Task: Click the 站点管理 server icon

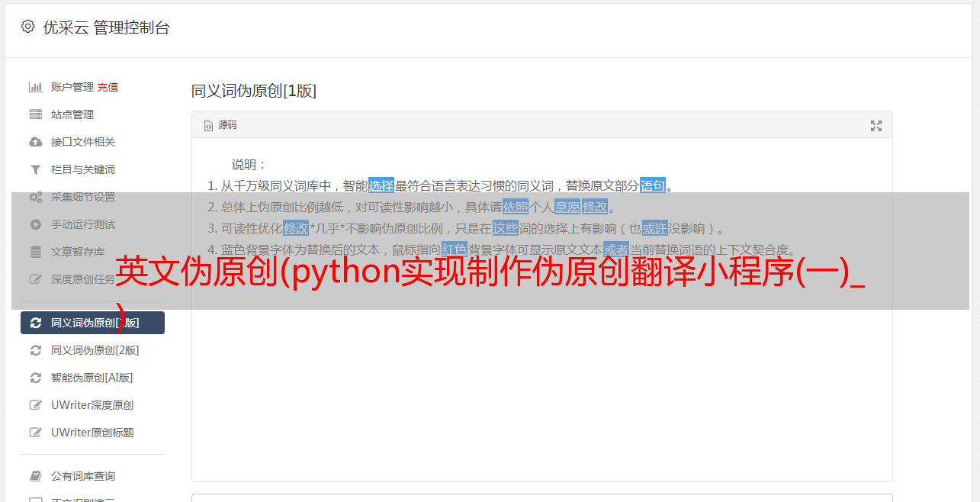Action: coord(35,114)
